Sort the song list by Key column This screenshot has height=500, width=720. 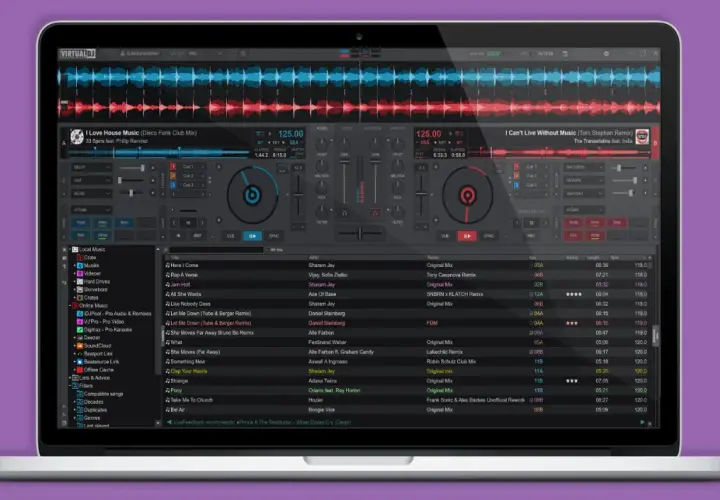(x=533, y=258)
